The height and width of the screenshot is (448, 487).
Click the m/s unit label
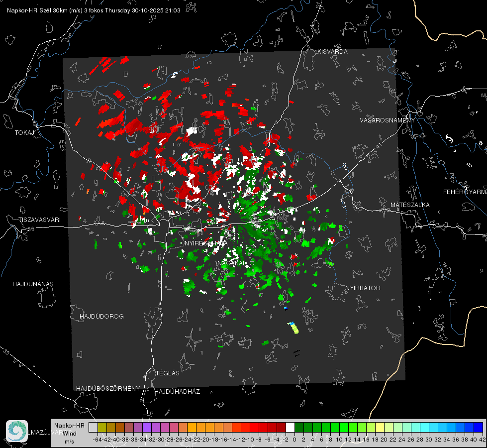(x=69, y=442)
